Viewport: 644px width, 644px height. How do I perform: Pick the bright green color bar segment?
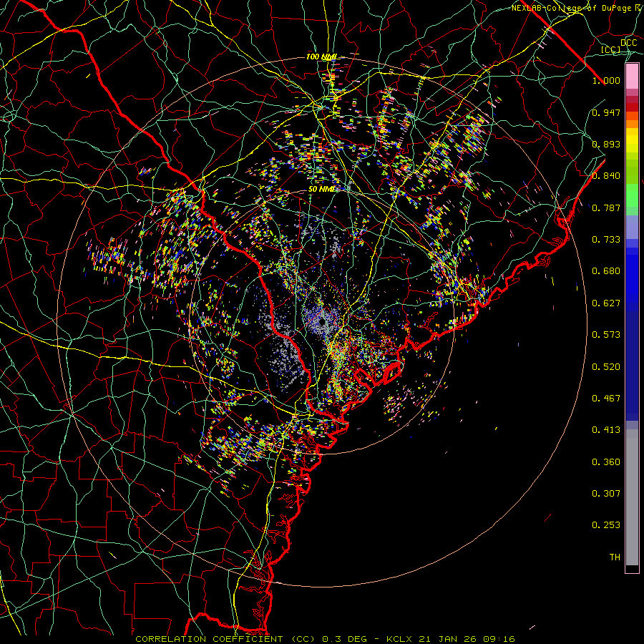(632, 195)
